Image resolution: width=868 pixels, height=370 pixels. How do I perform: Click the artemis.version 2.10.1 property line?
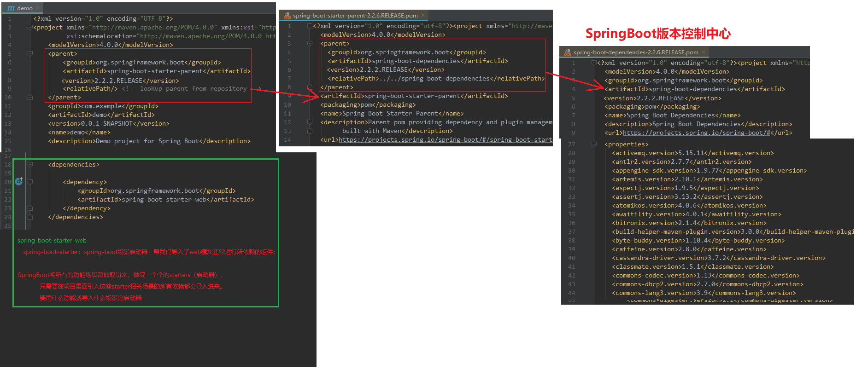click(687, 179)
